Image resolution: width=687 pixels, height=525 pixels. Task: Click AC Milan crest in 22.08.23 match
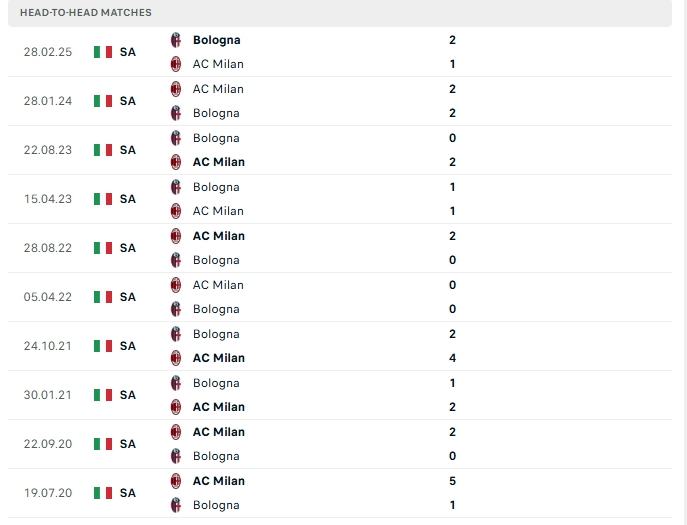click(176, 162)
